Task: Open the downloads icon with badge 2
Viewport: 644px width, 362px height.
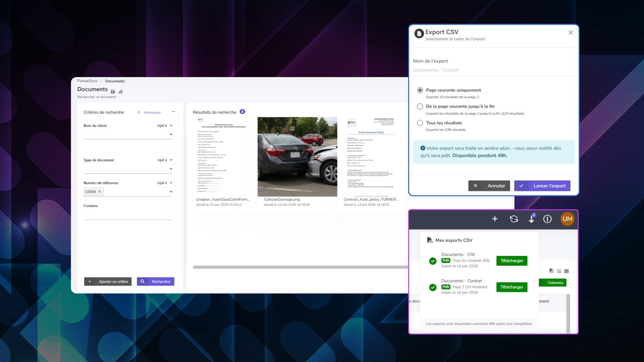Action: tap(532, 219)
